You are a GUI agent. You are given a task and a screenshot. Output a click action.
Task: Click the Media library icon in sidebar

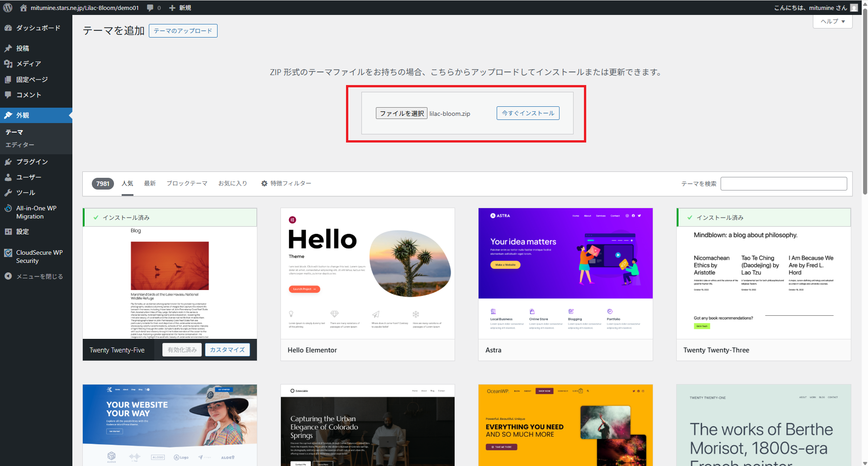8,64
